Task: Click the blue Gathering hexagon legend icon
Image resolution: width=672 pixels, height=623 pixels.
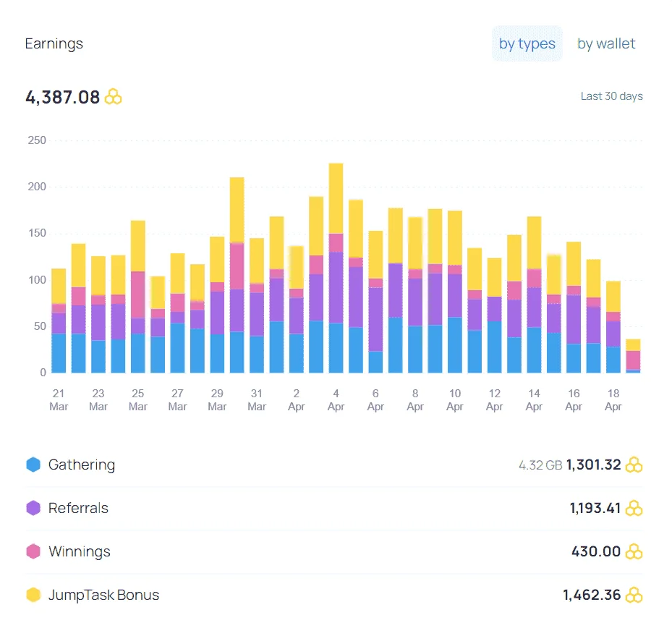Action: pyautogui.click(x=33, y=465)
